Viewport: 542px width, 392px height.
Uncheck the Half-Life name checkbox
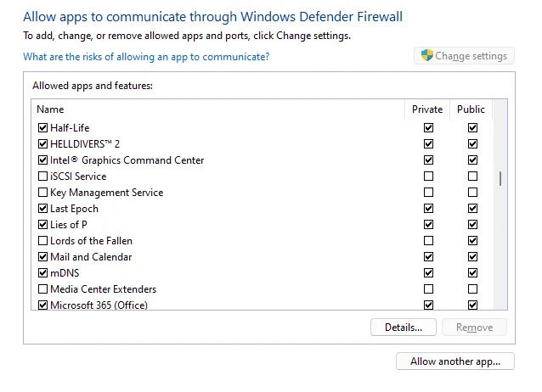[43, 128]
